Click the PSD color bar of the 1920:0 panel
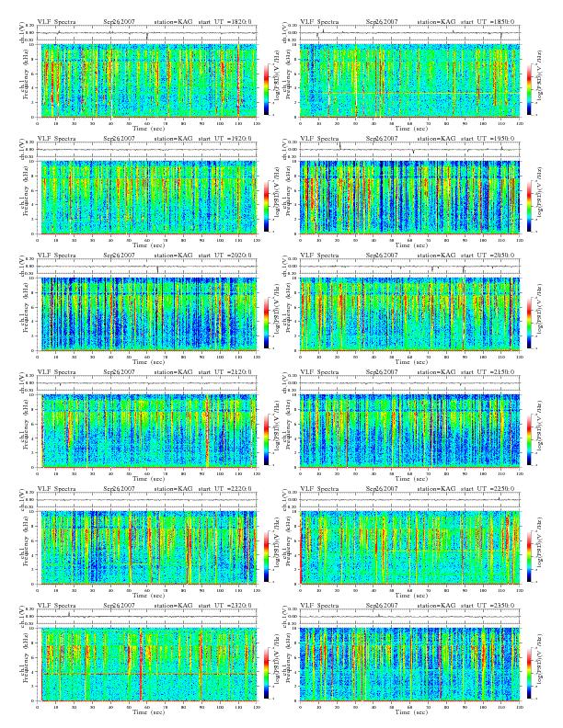Viewport: 563px width, 728px height. (x=266, y=207)
